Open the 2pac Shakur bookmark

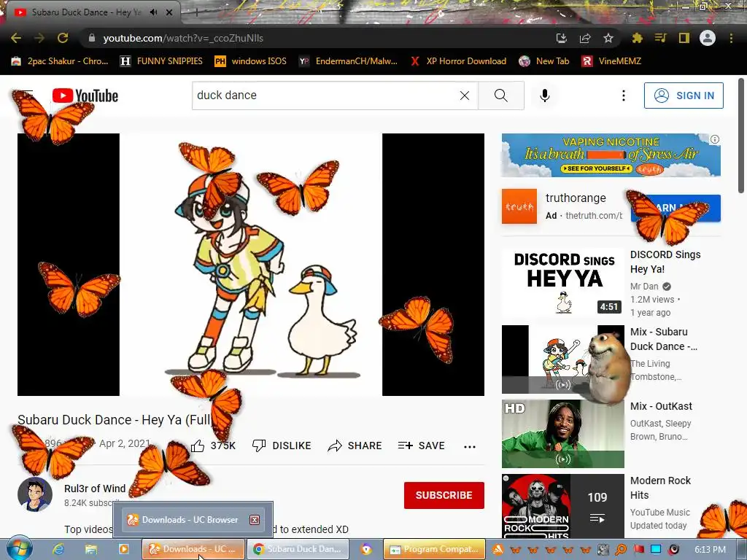[x=60, y=61]
